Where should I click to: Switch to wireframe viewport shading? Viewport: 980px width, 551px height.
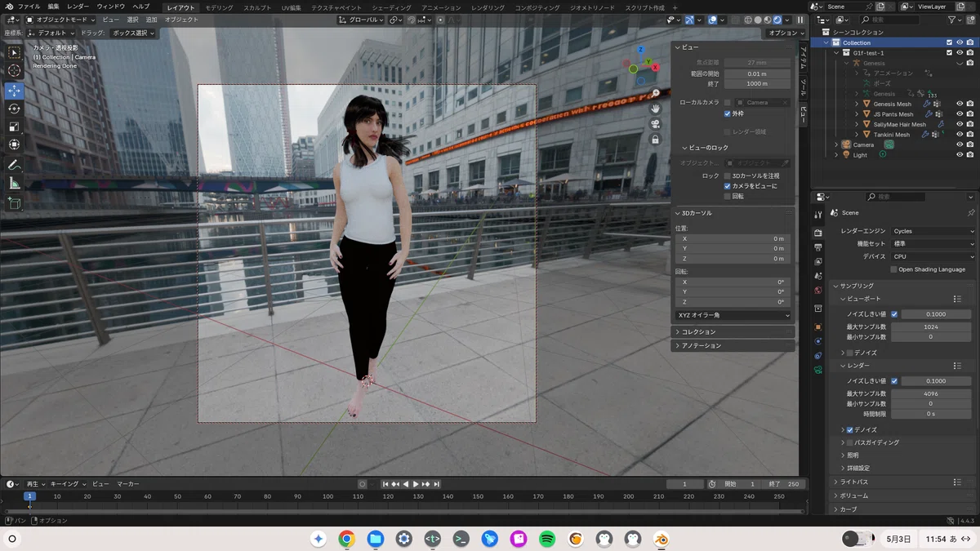tap(748, 20)
